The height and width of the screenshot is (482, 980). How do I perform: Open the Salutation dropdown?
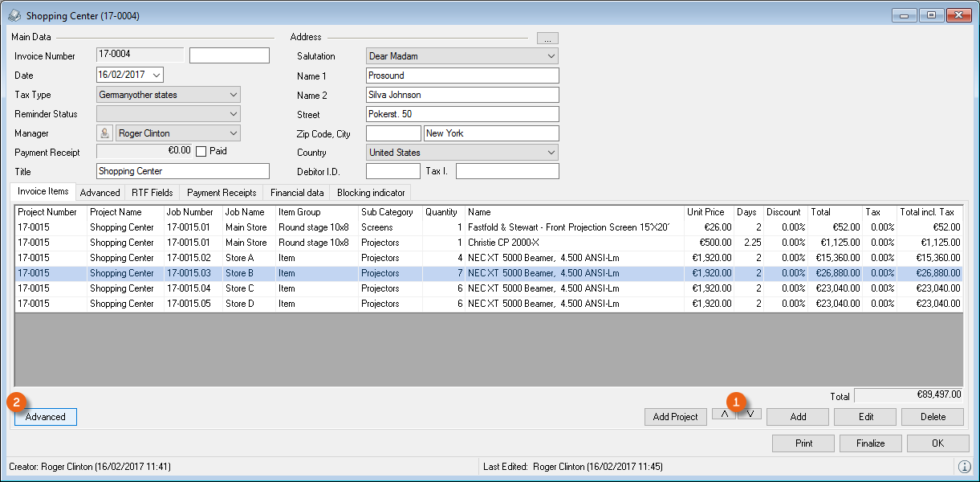click(551, 56)
